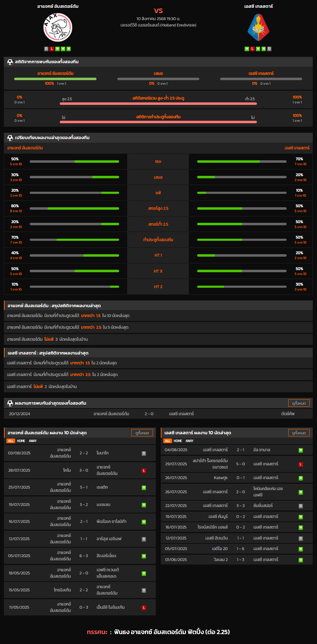This screenshot has height=644, width=317.
Task: Click the draw 0% head-to-head bar
Action: pyautogui.click(x=158, y=79)
